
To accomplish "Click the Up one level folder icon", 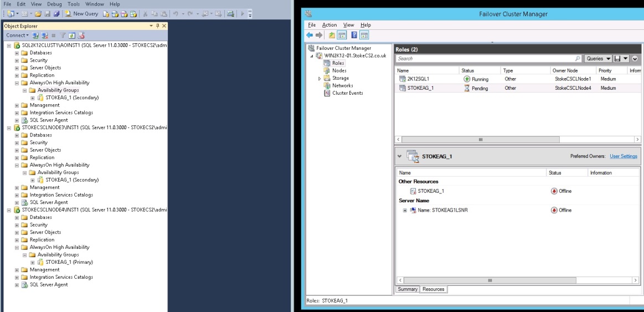I will click(332, 35).
